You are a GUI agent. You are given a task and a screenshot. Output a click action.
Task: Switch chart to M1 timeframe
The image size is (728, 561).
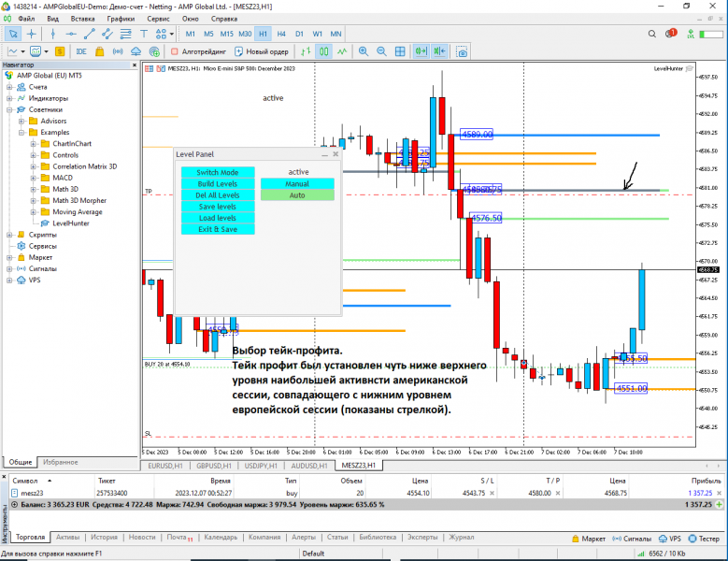(x=191, y=34)
